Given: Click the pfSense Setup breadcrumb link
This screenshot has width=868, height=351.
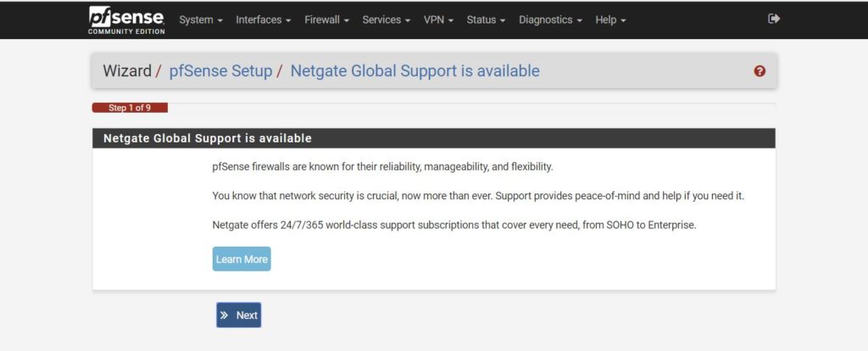Looking at the screenshot, I should click(220, 71).
